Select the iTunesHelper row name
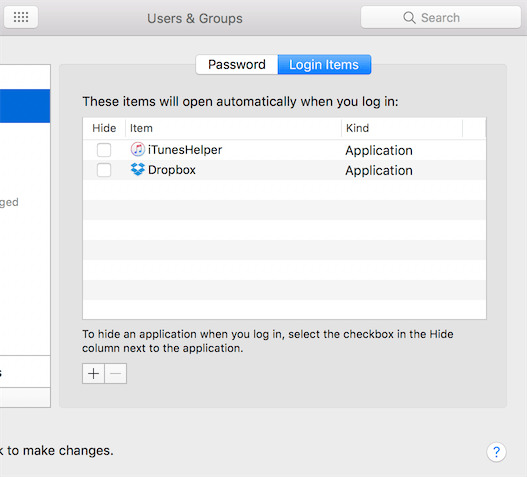This screenshot has height=477, width=527. pyautogui.click(x=185, y=150)
